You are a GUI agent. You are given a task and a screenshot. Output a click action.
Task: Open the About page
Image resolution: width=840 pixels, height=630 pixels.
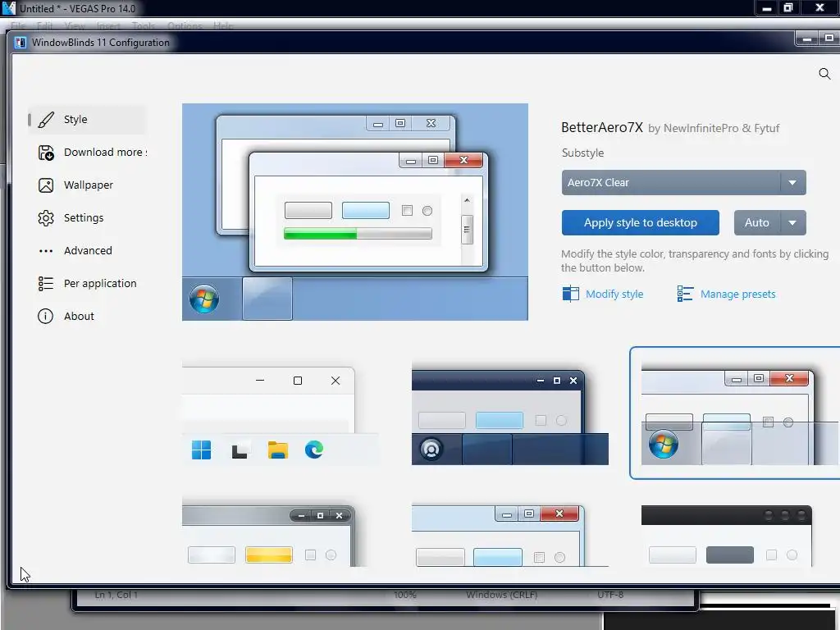coord(87,316)
